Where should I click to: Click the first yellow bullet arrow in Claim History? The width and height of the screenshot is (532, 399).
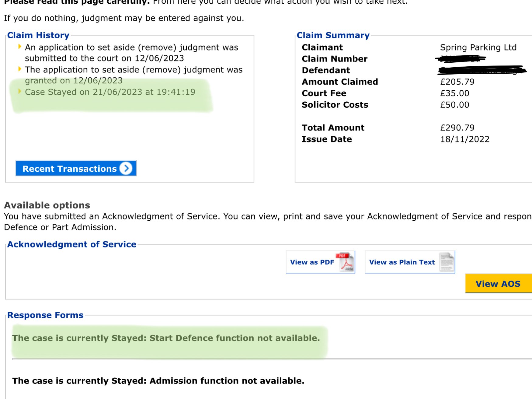coord(20,47)
